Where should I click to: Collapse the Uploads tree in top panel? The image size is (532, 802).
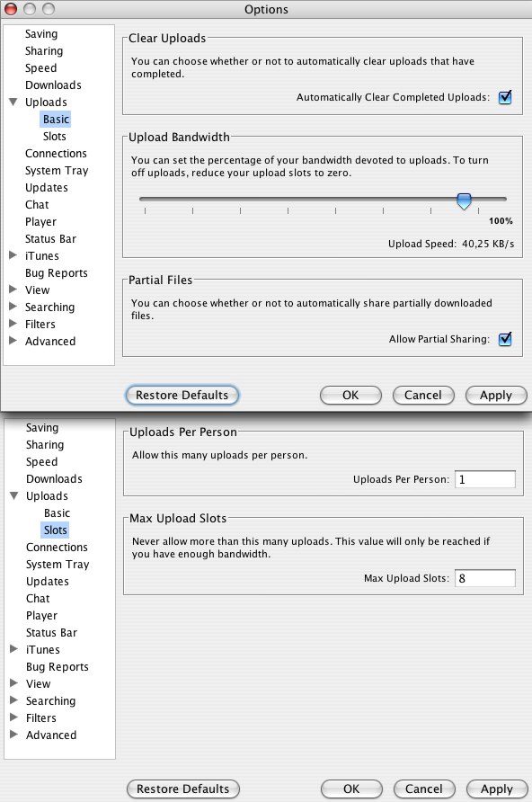point(13,102)
